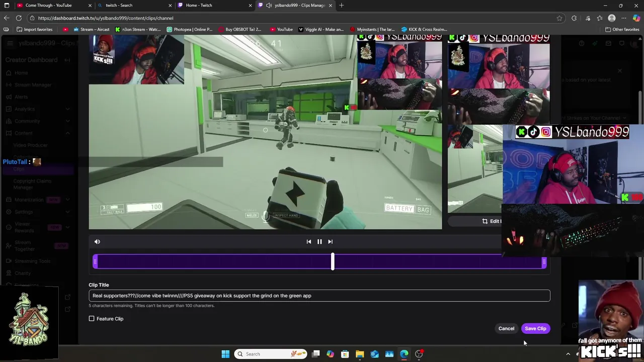The height and width of the screenshot is (362, 644).
Task: Launch Copilot from the Edge toolbar
Action: tap(636, 18)
